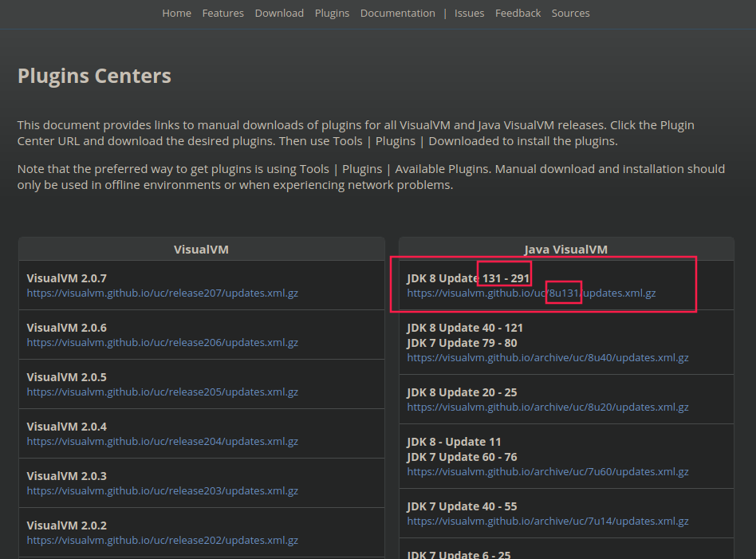Viewport: 756px width, 559px height.
Task: Go to the Features page
Action: coord(222,13)
